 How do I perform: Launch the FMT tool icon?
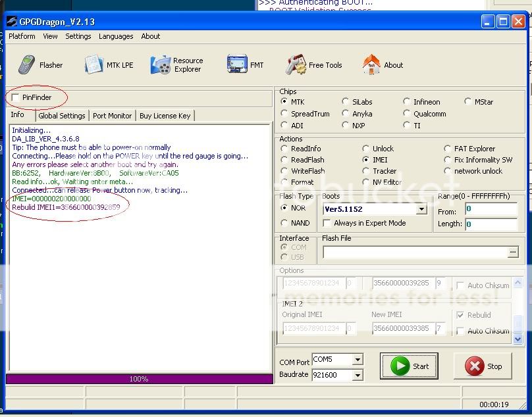pos(236,64)
